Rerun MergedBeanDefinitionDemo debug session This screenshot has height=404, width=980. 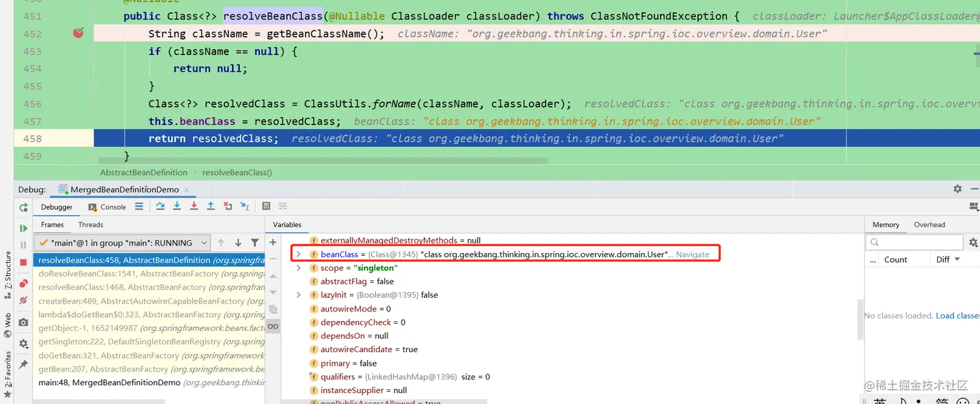point(23,207)
